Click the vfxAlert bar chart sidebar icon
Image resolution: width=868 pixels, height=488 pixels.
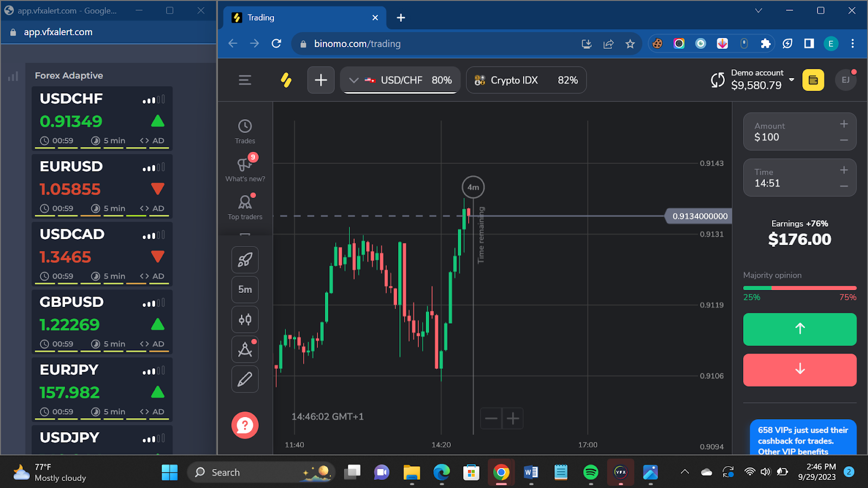[13, 76]
